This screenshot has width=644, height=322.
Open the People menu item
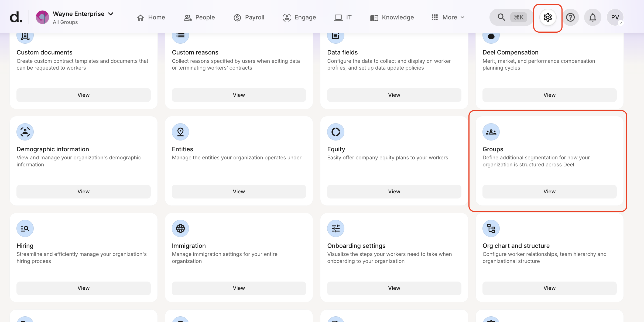point(199,18)
